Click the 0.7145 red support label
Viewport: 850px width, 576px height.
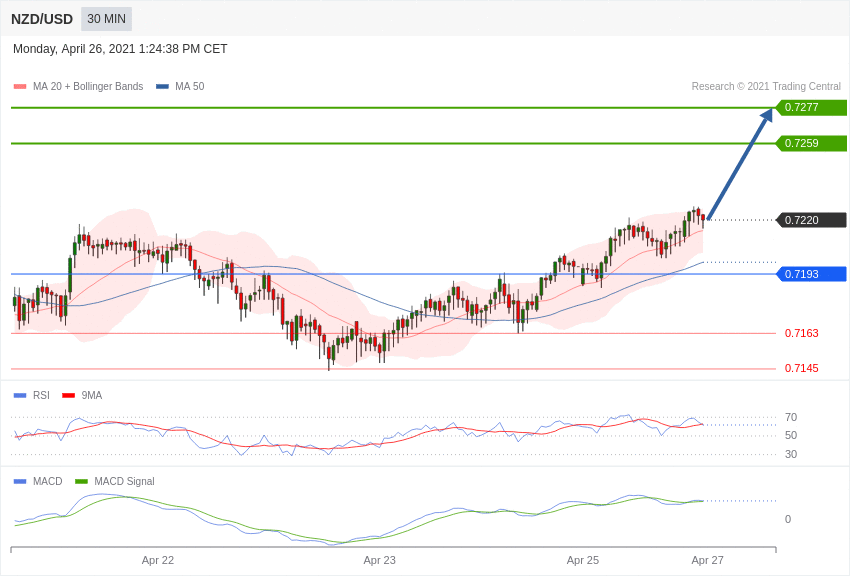pos(801,368)
